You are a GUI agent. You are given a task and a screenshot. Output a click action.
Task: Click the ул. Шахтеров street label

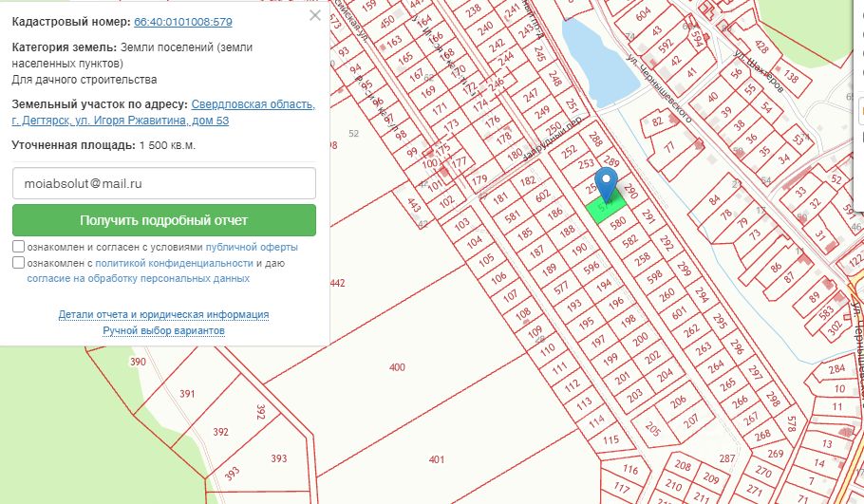point(759,71)
